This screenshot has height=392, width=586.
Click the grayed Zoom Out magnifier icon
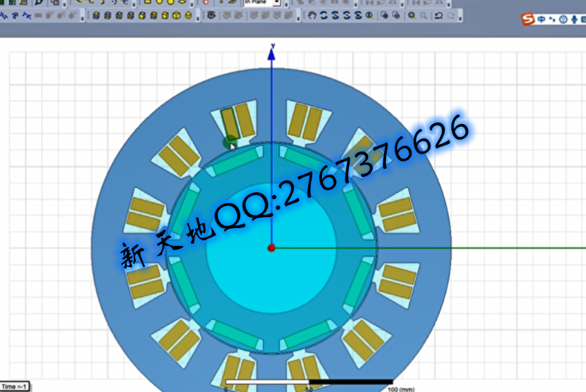(423, 16)
